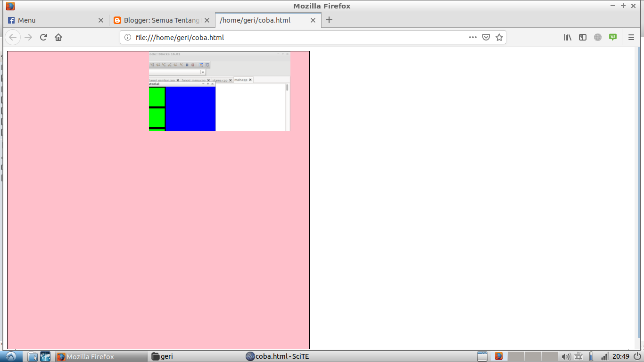Viewport: 644px width, 362px height.
Task: Open the desktop start menu
Action: pyautogui.click(x=11, y=356)
